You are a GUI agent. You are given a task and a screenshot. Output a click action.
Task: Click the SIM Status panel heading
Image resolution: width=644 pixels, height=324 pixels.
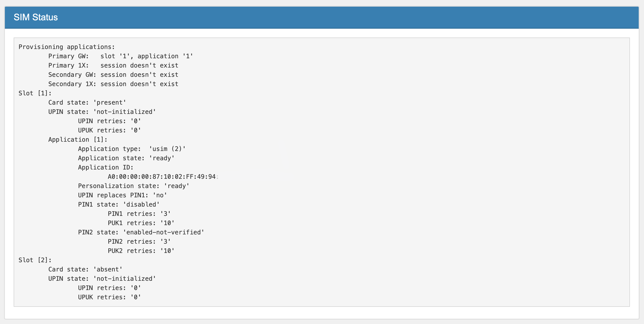[x=36, y=17]
